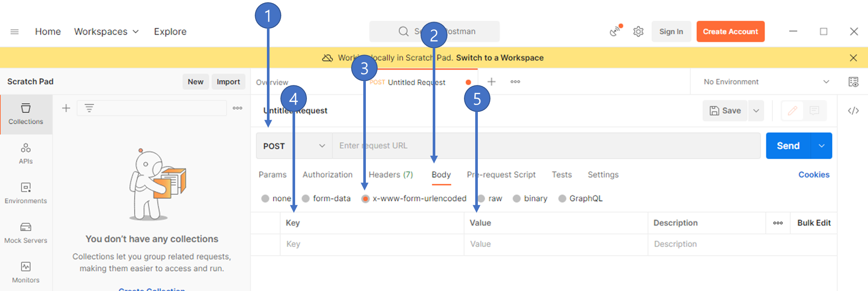Open the collections panel three-dot options
868x291 pixels.
click(x=237, y=108)
